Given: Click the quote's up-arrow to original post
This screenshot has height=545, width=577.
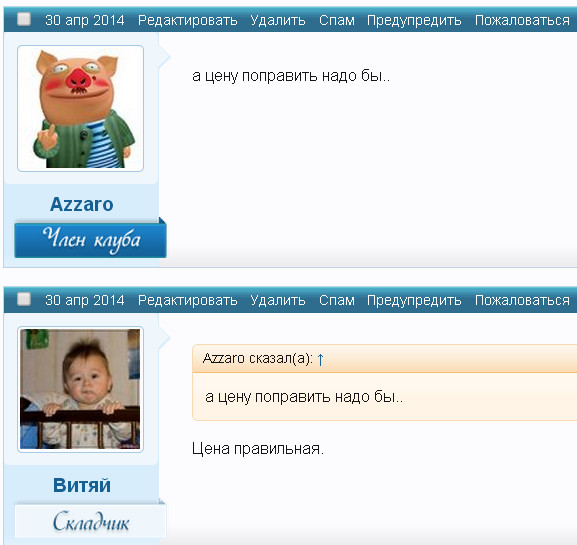Looking at the screenshot, I should coord(320,359).
